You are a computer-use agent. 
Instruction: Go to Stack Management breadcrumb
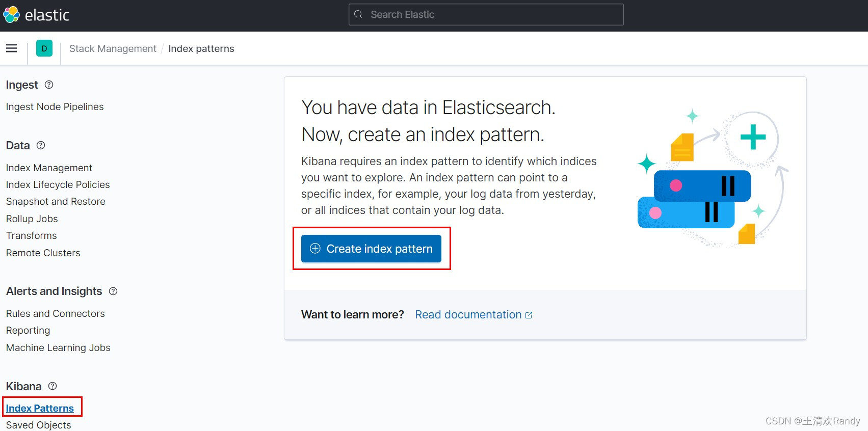113,48
